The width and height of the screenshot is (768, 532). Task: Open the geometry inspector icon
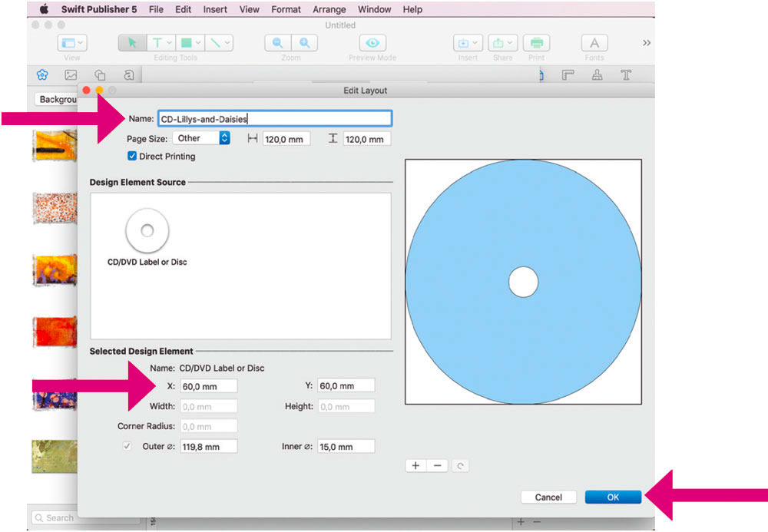[568, 75]
